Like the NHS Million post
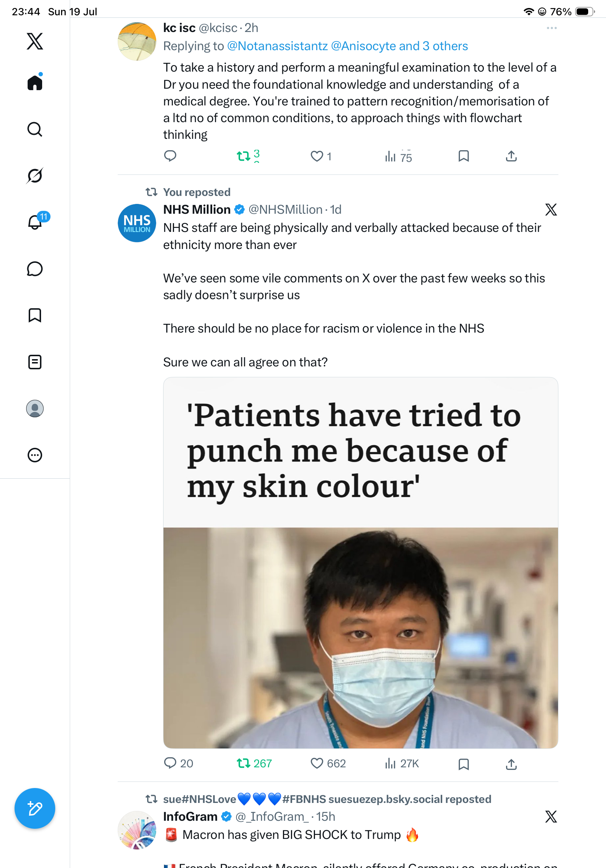 316,763
